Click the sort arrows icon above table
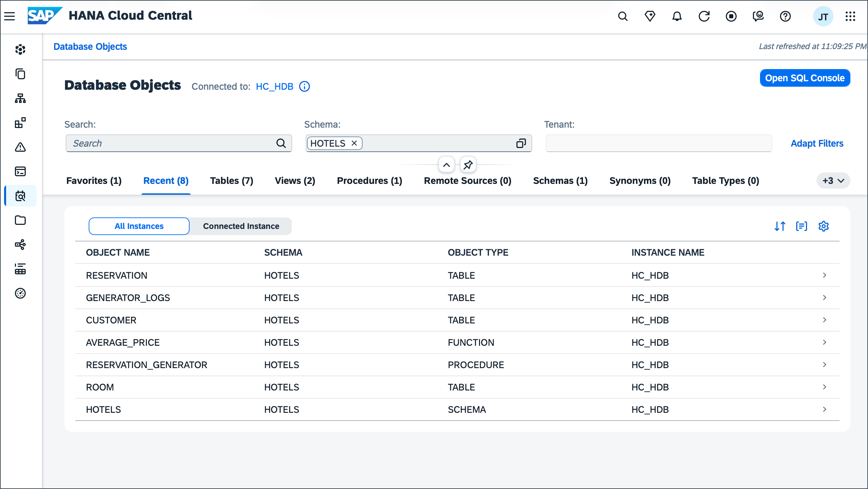Screen dimensions: 868x489 click(780, 226)
